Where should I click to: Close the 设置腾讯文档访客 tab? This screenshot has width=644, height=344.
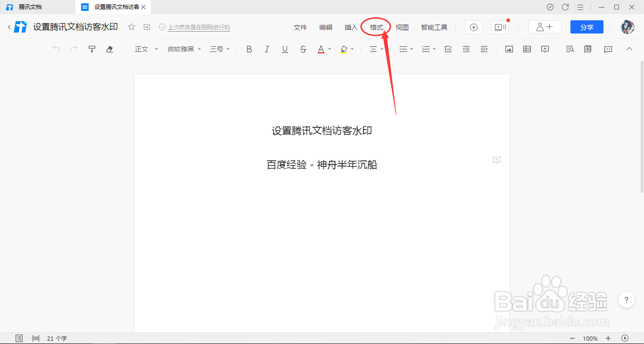144,7
